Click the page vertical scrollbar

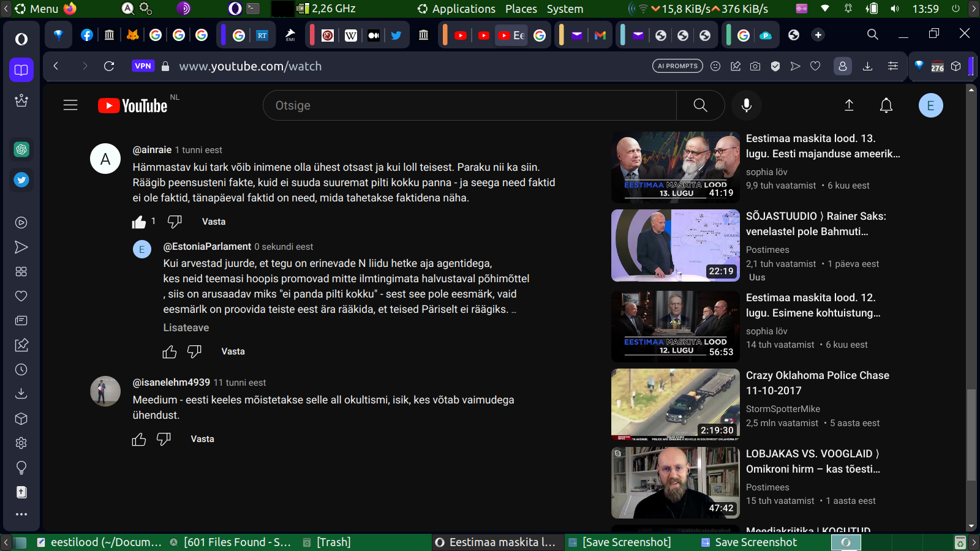point(971,435)
